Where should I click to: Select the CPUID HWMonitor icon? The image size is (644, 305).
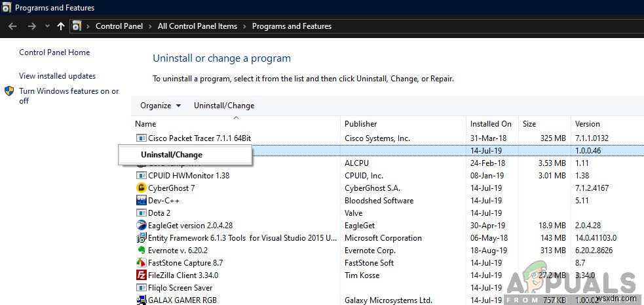141,176
